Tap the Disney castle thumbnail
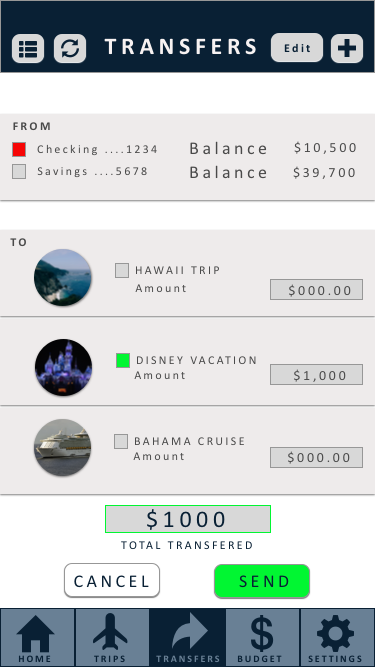375x667 pixels. point(63,367)
